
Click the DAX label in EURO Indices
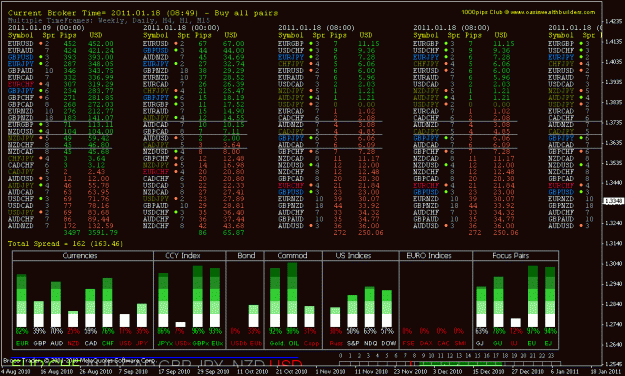[x=426, y=343]
